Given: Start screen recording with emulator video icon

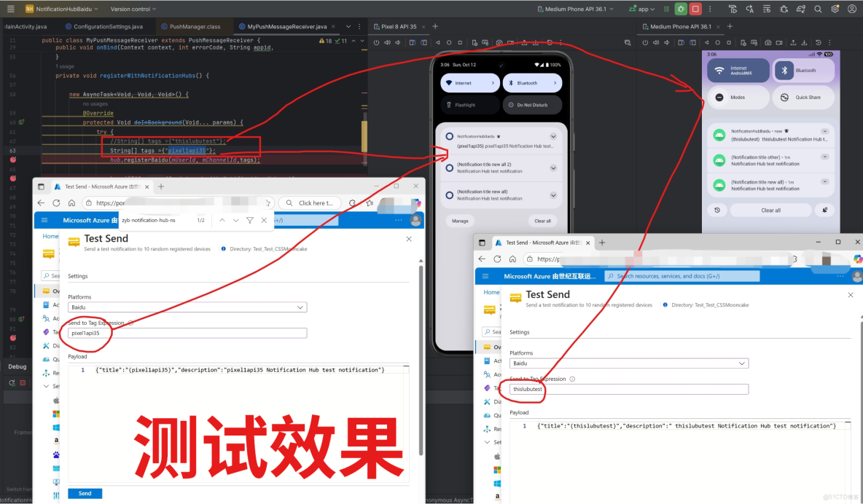Looking at the screenshot, I should point(511,42).
